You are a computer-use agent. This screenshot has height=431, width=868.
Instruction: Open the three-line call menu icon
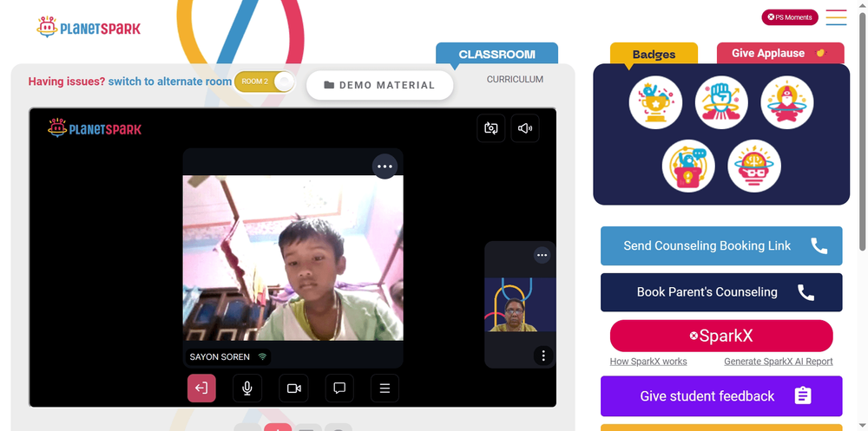385,389
